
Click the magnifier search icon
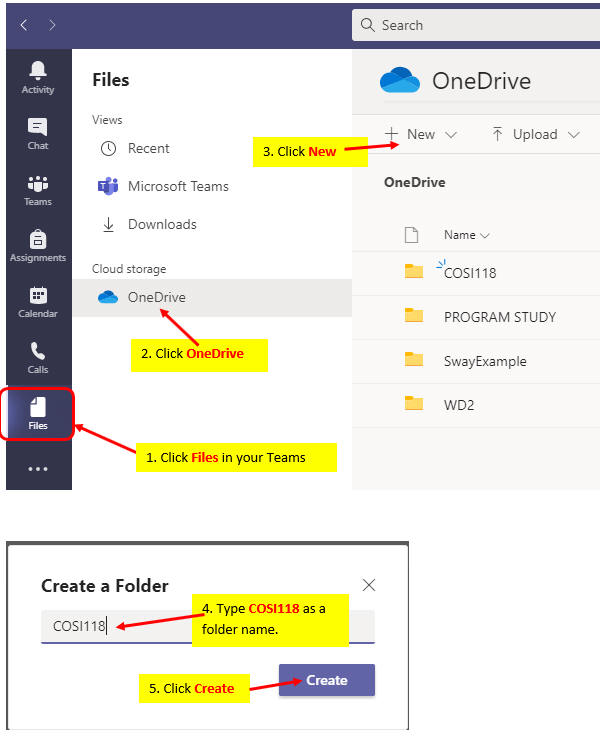[x=367, y=25]
